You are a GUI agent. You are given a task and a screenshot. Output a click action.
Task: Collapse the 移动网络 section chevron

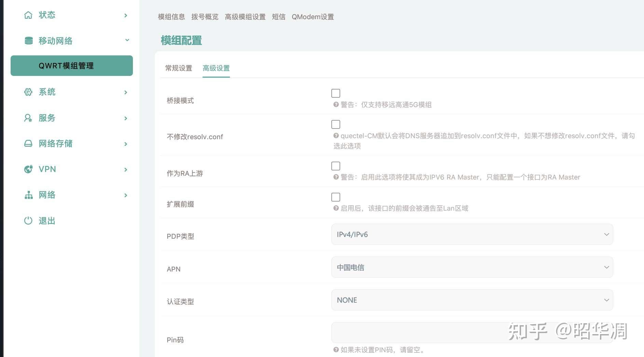pyautogui.click(x=127, y=40)
